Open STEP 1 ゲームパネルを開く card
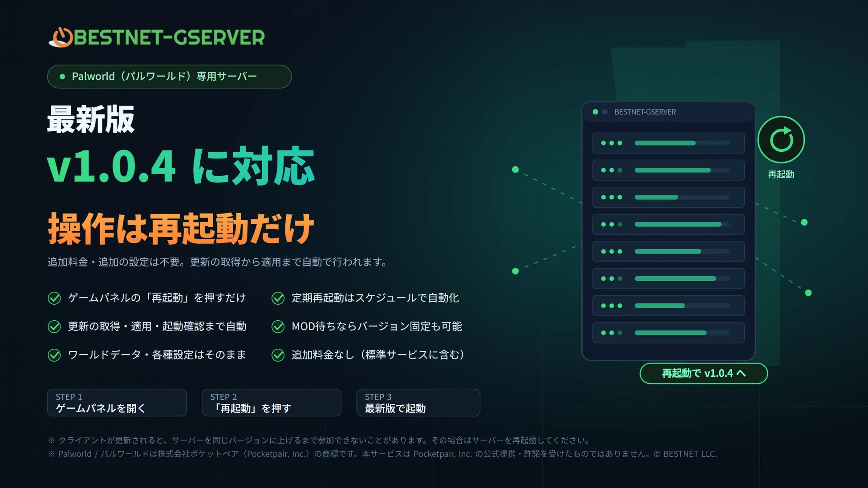868x488 pixels. 117,403
